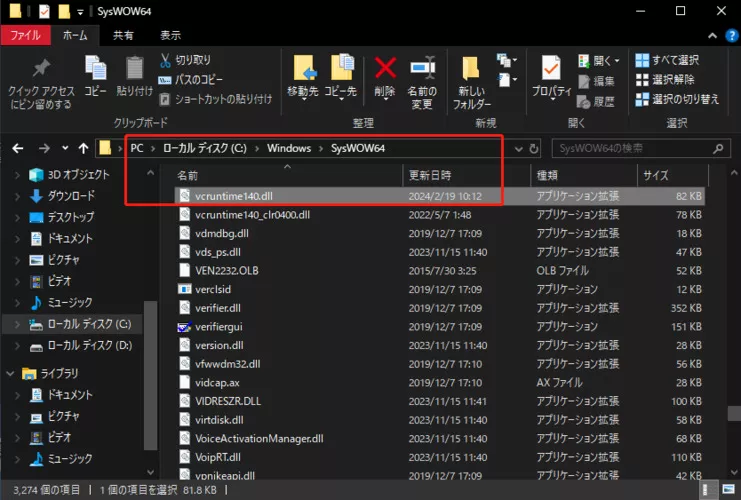The image size is (741, 500).
Task: Open Local Disk (D:) in navigation pane
Action: click(90, 345)
